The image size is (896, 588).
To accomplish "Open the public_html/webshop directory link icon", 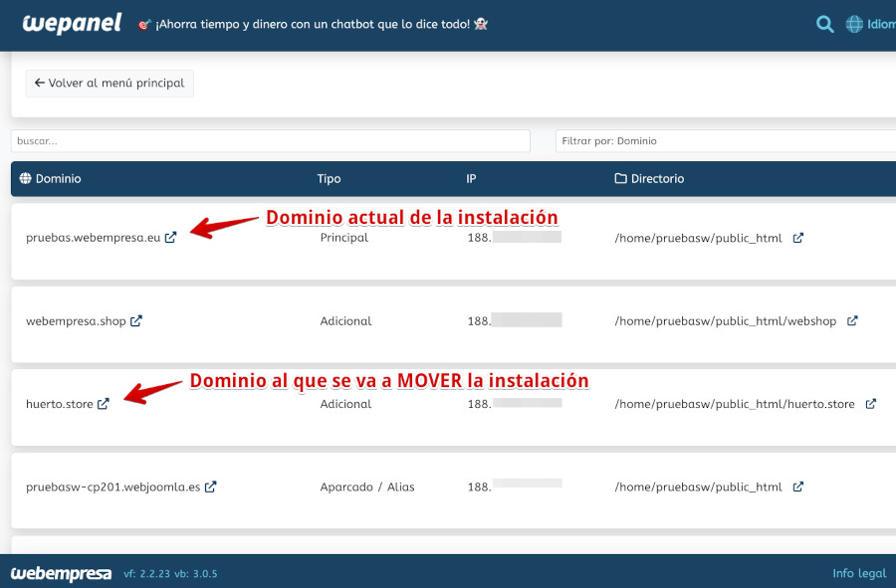I will click(x=852, y=320).
